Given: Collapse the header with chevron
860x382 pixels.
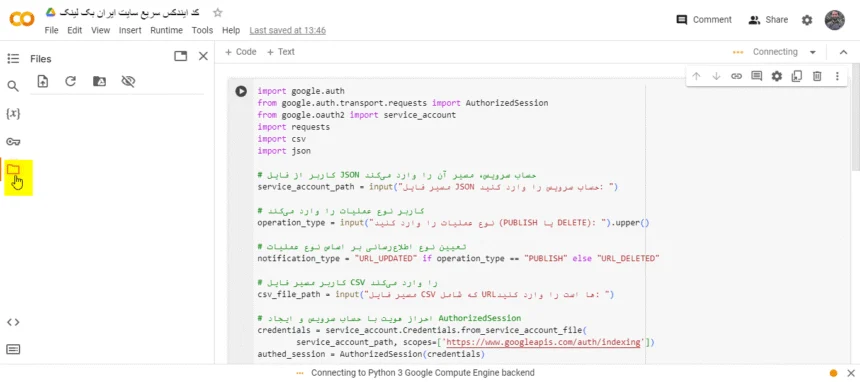Looking at the screenshot, I should pos(844,52).
